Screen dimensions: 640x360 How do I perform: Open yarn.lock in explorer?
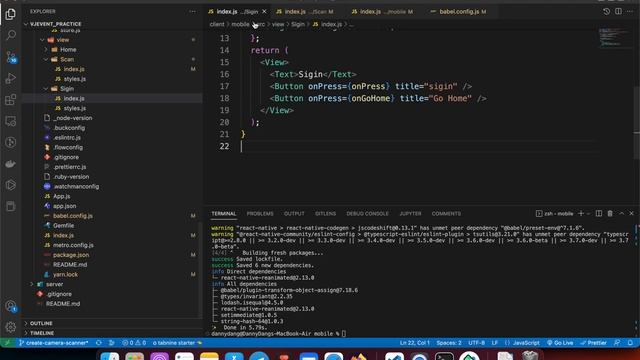pos(65,275)
